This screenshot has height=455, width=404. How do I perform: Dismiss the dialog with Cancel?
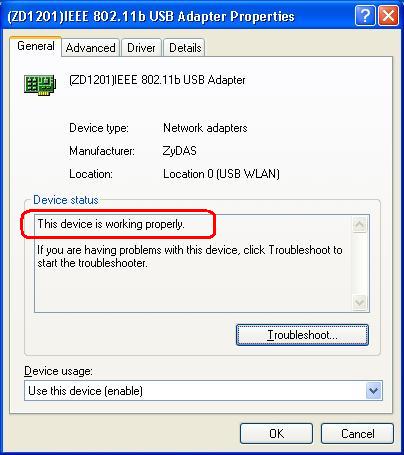pyautogui.click(x=357, y=434)
